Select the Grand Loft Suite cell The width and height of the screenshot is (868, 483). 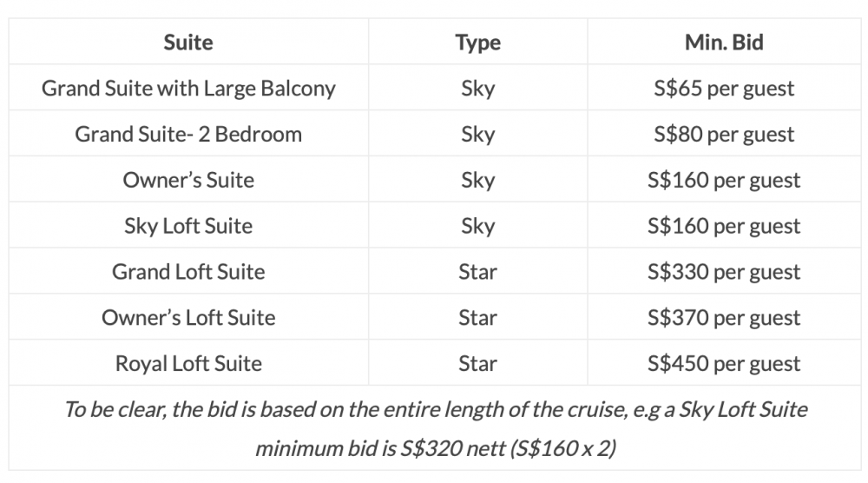[x=188, y=272]
